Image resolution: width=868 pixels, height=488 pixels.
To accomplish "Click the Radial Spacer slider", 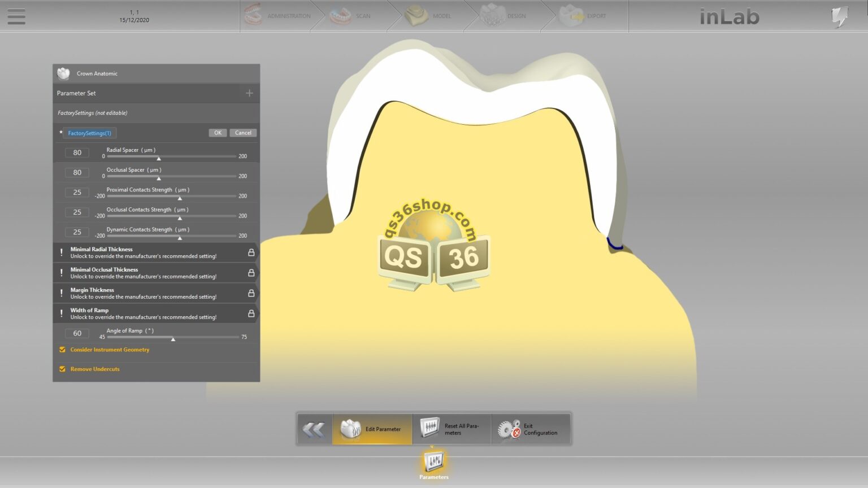I will [x=171, y=156].
